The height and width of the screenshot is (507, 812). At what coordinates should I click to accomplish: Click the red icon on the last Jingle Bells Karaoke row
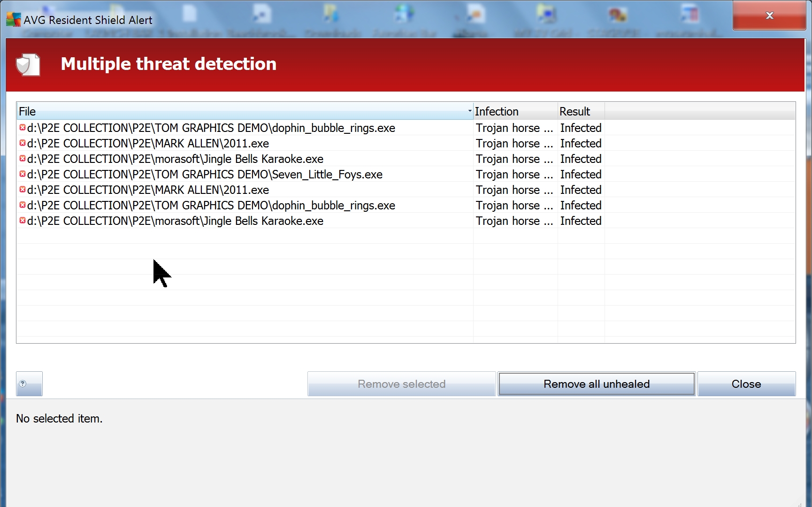click(x=22, y=221)
